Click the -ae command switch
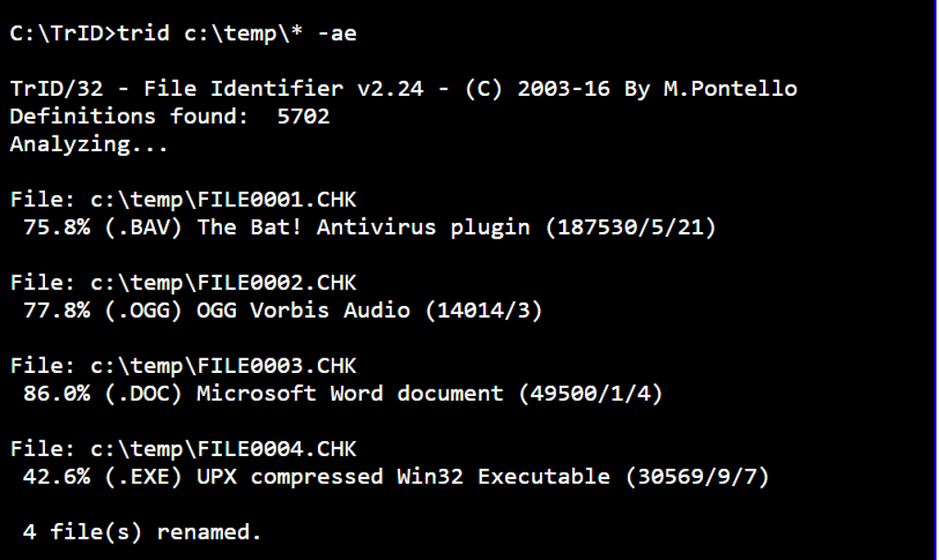 [x=337, y=34]
